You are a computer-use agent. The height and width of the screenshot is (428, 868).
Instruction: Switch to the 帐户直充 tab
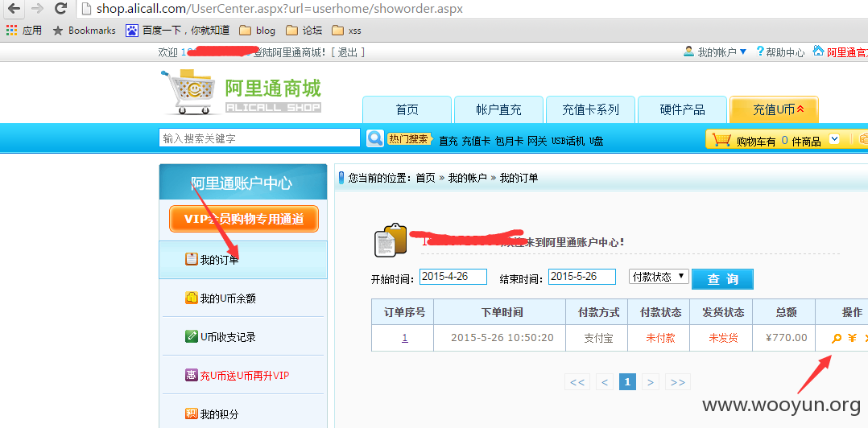pos(498,109)
